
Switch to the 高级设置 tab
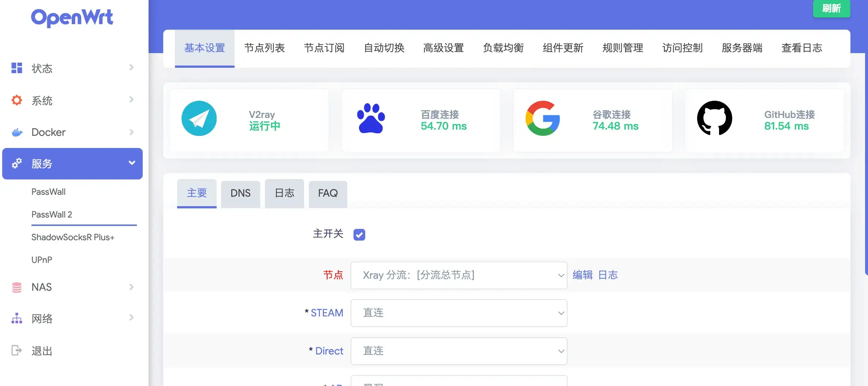tap(444, 48)
